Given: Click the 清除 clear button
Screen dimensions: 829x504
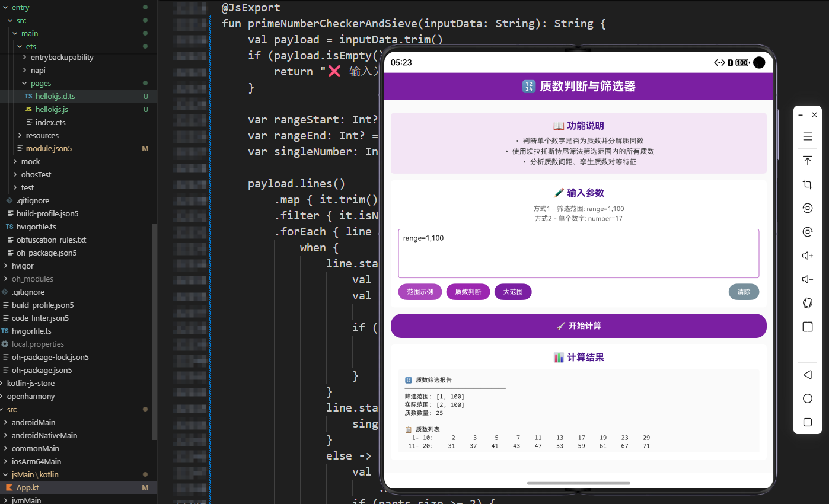Looking at the screenshot, I should tap(744, 292).
